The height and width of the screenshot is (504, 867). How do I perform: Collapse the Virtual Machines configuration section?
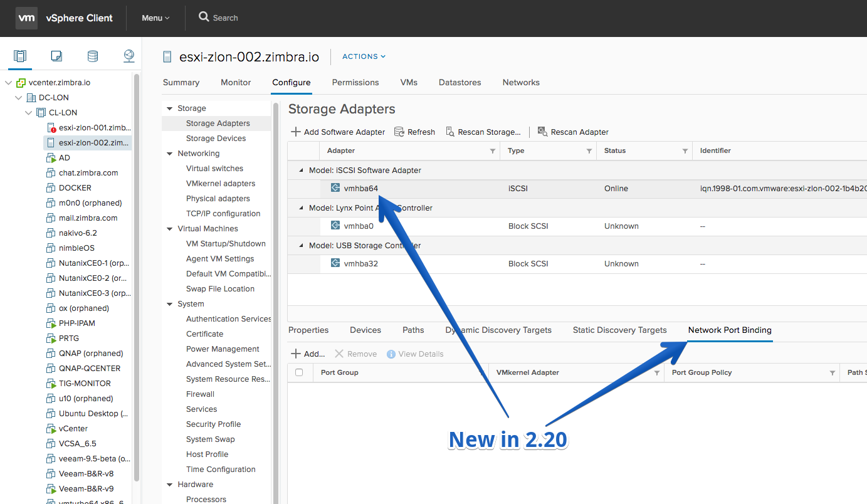click(x=169, y=229)
